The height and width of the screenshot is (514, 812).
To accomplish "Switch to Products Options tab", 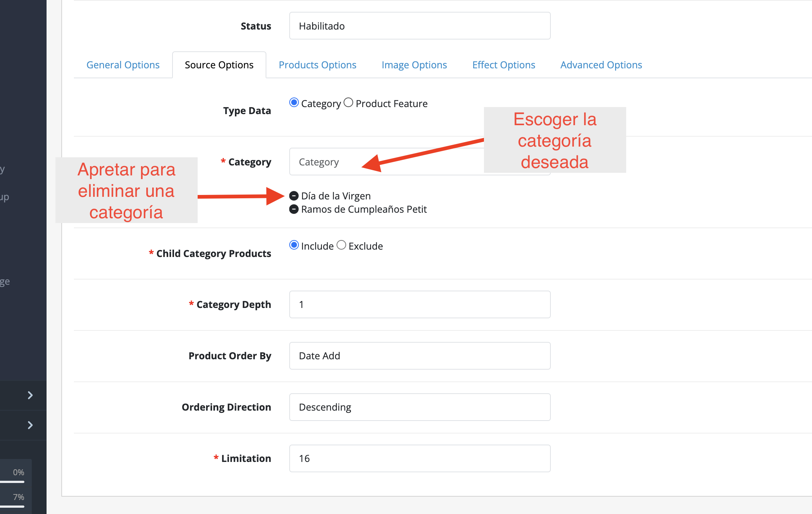I will (x=317, y=65).
